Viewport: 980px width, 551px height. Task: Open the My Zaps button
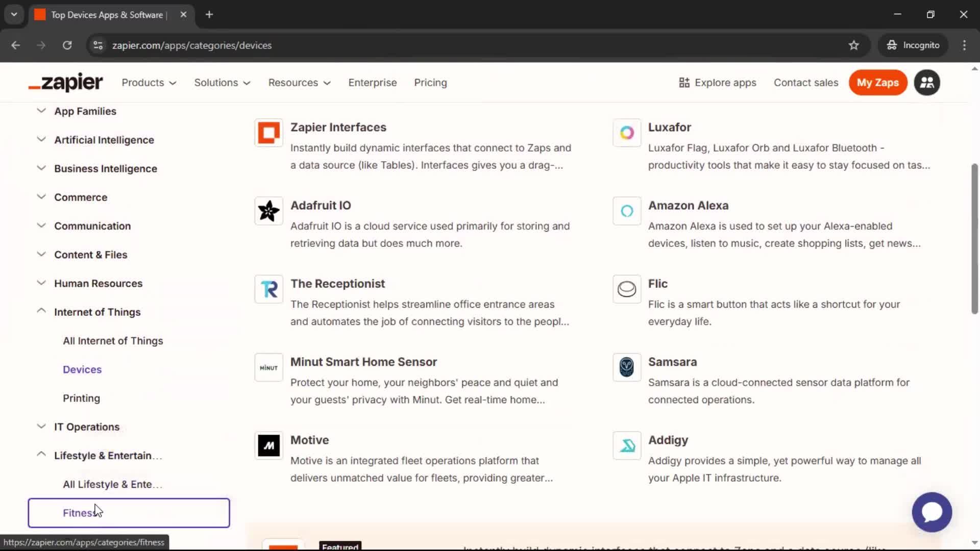pyautogui.click(x=877, y=83)
